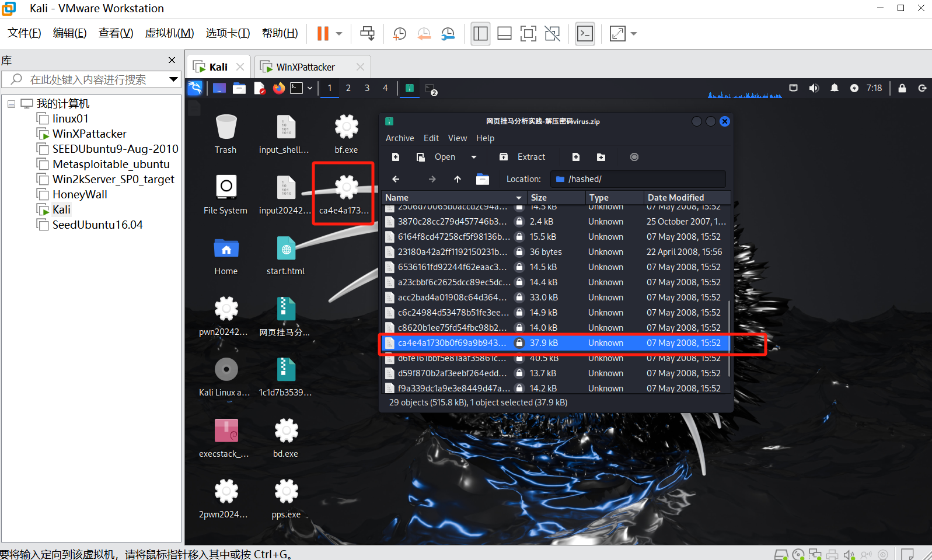Open the Kali applications menu icon
Screen dimensions: 932x560
(195, 88)
